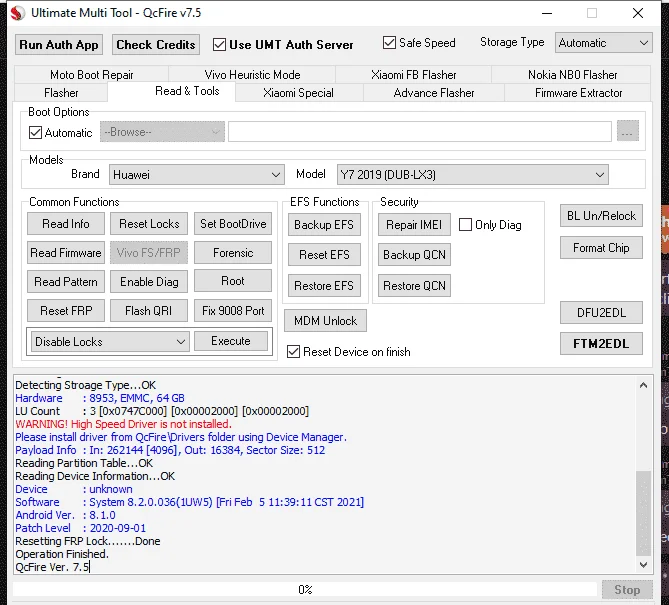Click Check Credits button
This screenshot has height=605, width=669.
[x=156, y=45]
